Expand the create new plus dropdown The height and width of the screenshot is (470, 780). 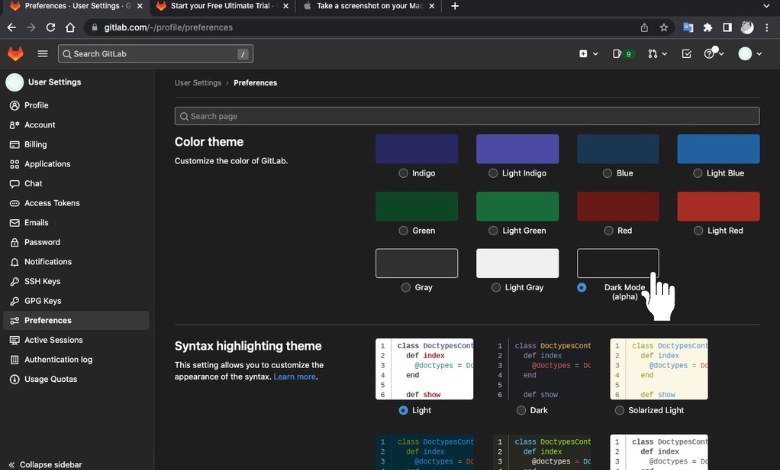pyautogui.click(x=588, y=54)
